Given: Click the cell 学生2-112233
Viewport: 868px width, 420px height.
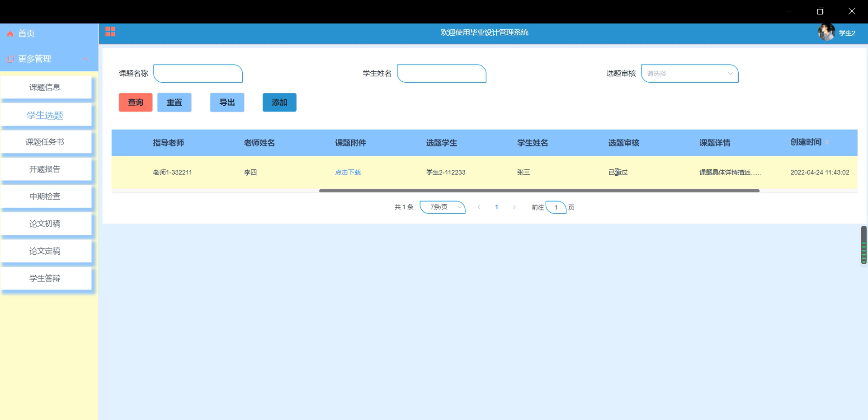Looking at the screenshot, I should click(446, 173).
